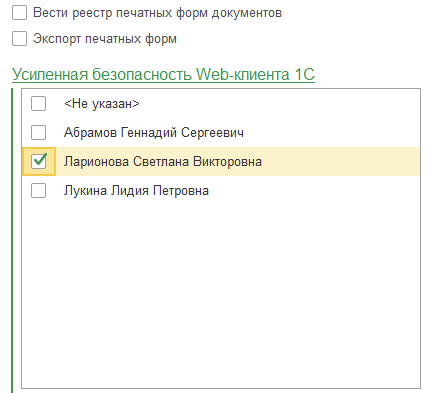Screen dimensions: 435x393
Task: Click the green vertical bar beside user list
Action: (12, 240)
